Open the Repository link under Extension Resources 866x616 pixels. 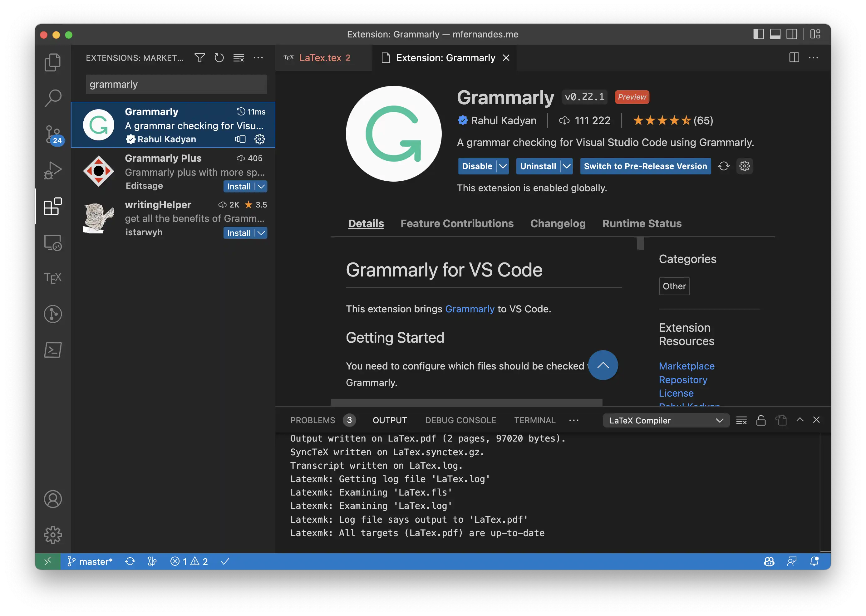point(683,380)
